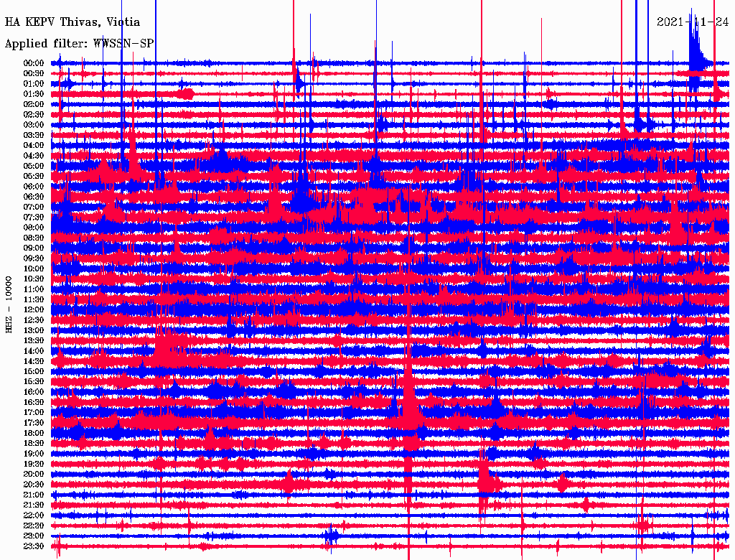The image size is (735, 560).
Task: Click the 13:00 time label
Action: (34, 331)
